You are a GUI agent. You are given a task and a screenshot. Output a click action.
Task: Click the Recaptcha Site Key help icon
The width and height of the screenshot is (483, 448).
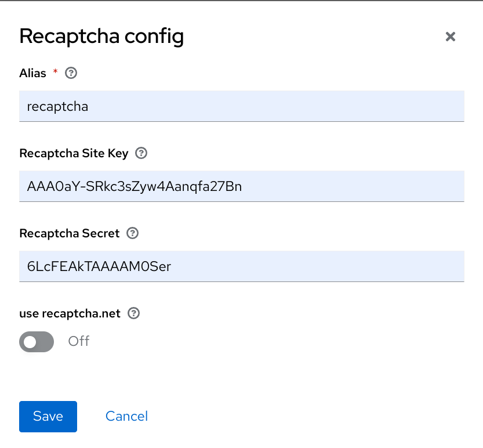[x=141, y=153]
